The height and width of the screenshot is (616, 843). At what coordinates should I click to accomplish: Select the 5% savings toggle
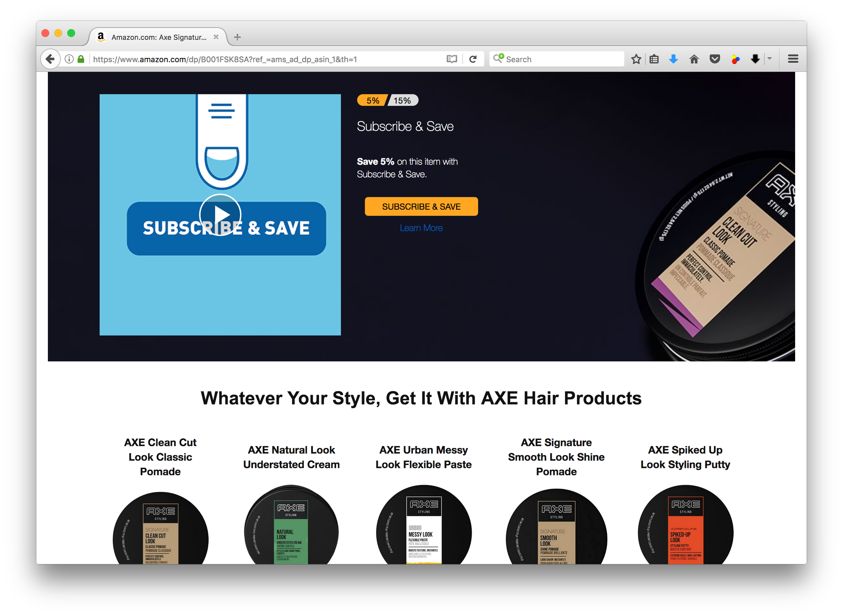(372, 100)
